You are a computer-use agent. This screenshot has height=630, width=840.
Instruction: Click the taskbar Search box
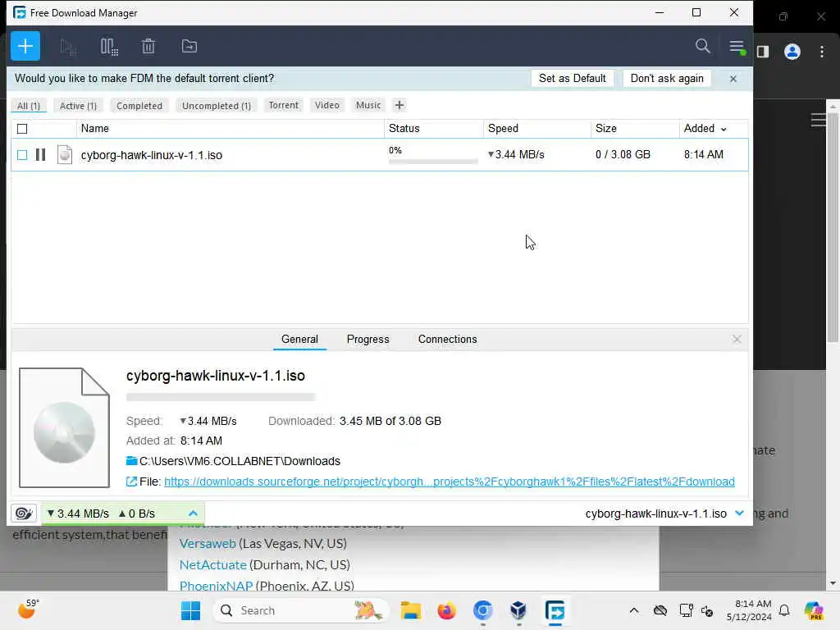click(x=300, y=610)
